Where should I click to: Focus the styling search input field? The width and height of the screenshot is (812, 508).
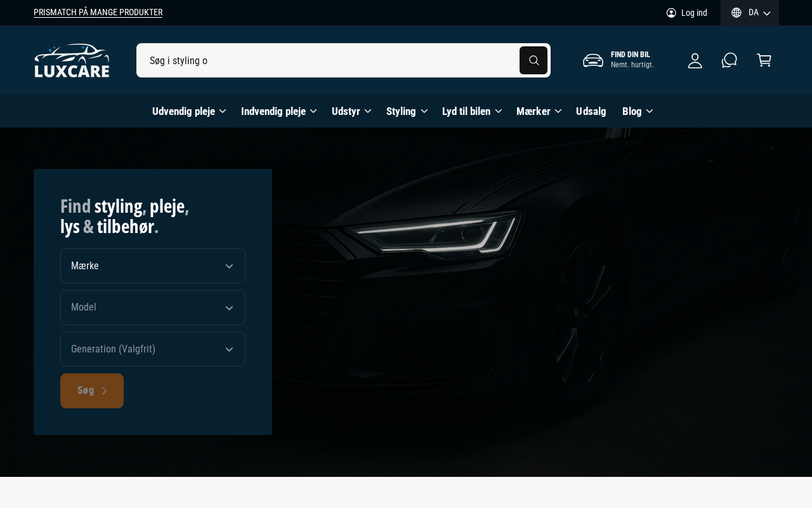click(x=328, y=60)
